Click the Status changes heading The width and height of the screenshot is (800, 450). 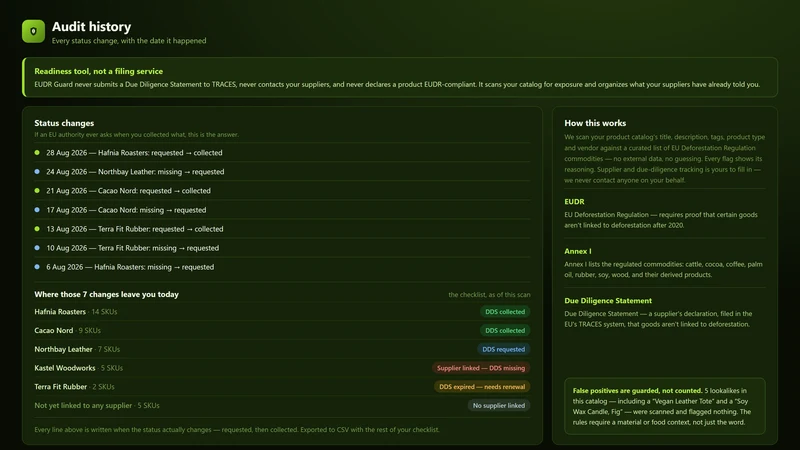point(64,123)
